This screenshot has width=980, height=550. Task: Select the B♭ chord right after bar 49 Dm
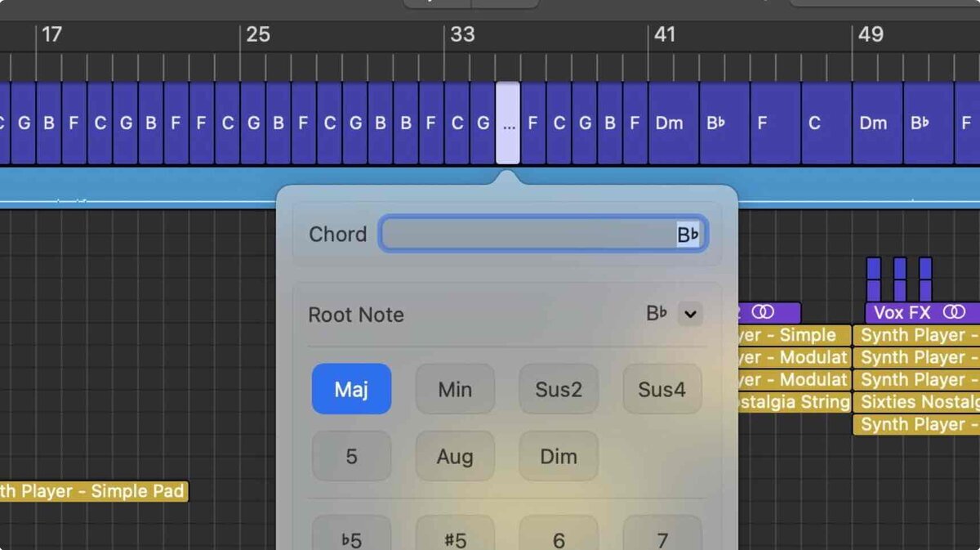click(x=929, y=123)
